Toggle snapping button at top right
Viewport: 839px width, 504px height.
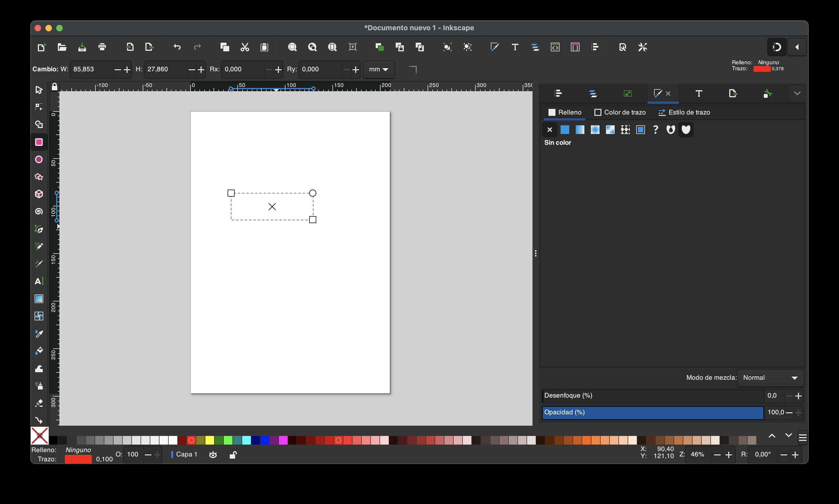pos(777,47)
